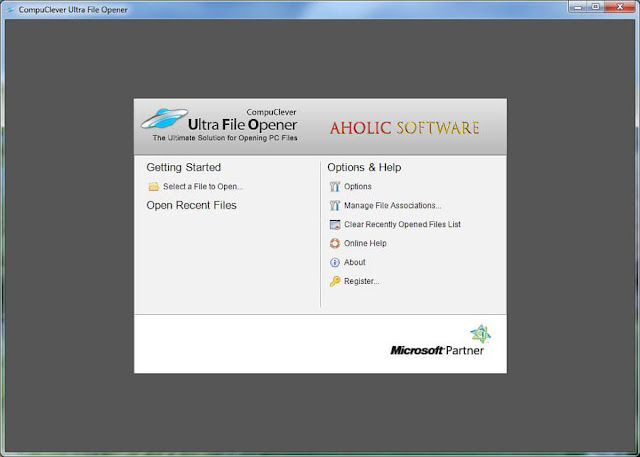
Task: Click the tools icon beside Manage File Associations
Action: click(x=335, y=205)
